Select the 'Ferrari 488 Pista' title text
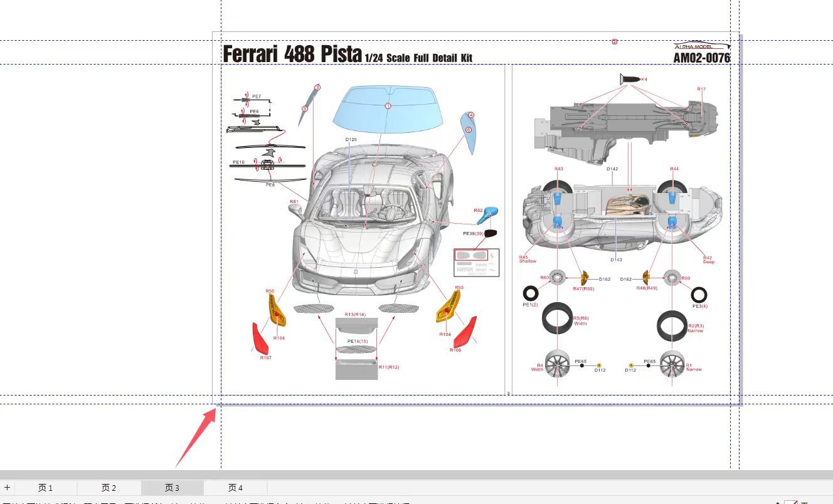Screen dimensions: 833x504 pos(292,54)
